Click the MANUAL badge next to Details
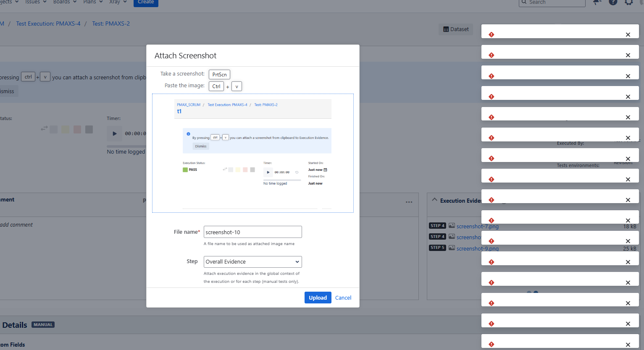The image size is (644, 350). click(43, 325)
